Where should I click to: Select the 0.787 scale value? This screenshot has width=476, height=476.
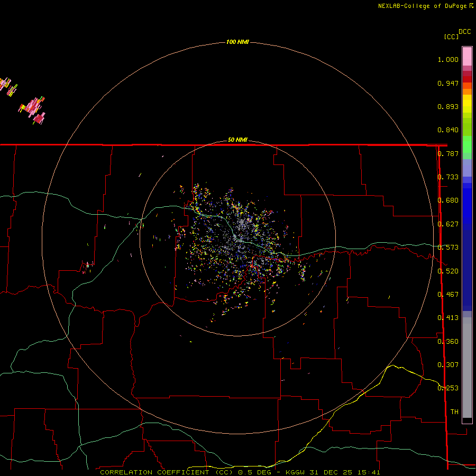click(x=448, y=153)
